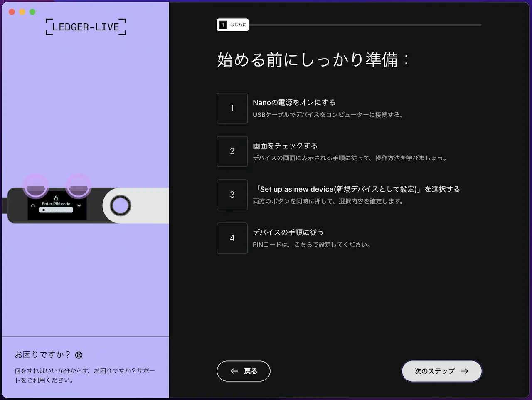Click the Set up as new device instruction text

tap(357, 189)
